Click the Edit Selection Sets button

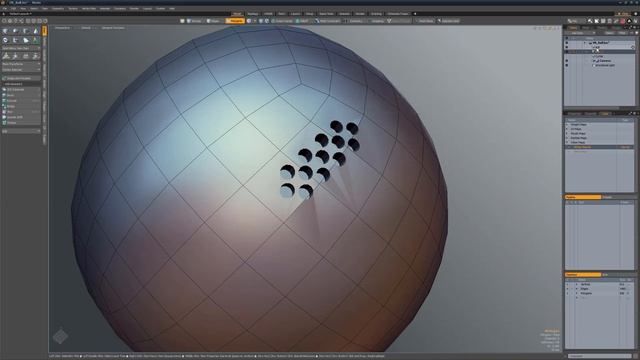21,78
